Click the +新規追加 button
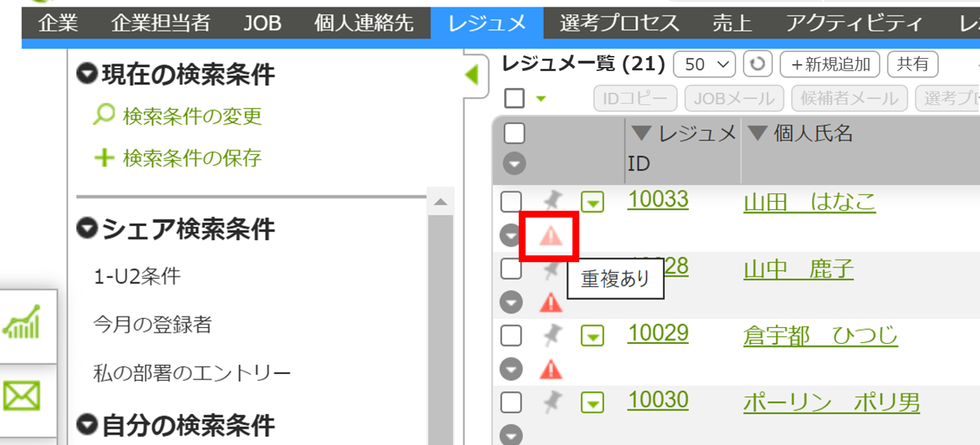Screen dimensions: 980x445 830,64
